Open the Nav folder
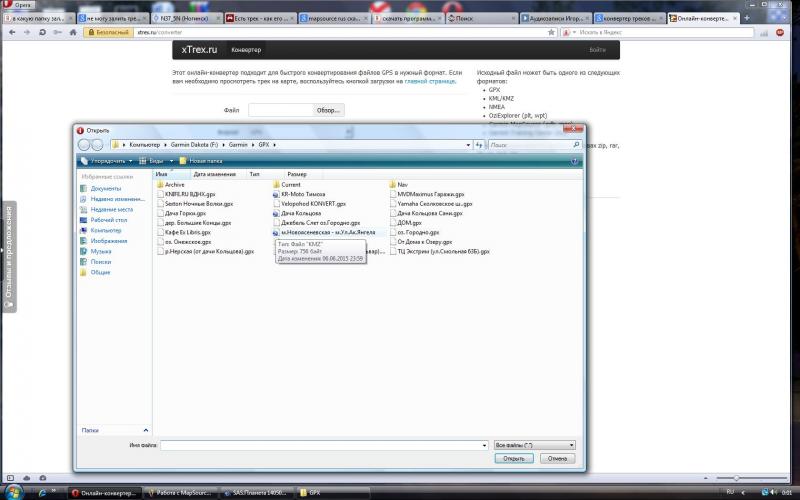The width and height of the screenshot is (800, 500). pos(402,185)
